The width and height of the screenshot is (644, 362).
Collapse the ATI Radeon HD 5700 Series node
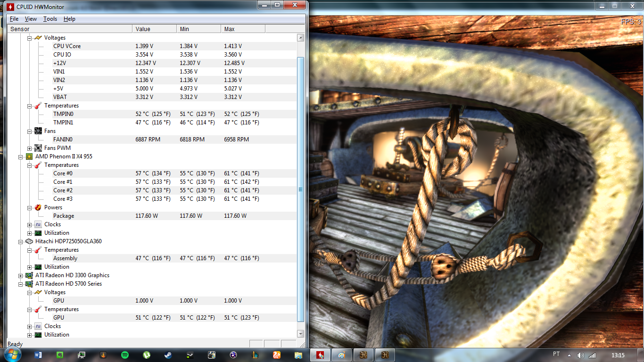pyautogui.click(x=20, y=284)
